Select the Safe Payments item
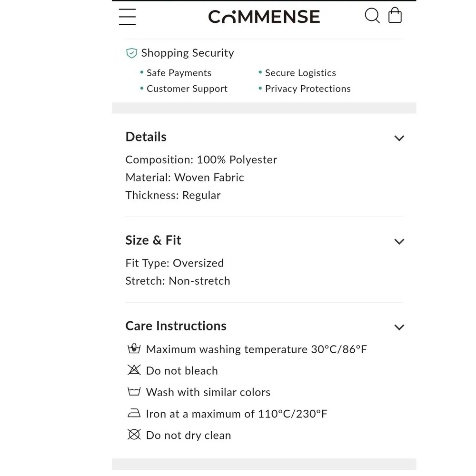Image resolution: width=476 pixels, height=476 pixels. point(178,73)
